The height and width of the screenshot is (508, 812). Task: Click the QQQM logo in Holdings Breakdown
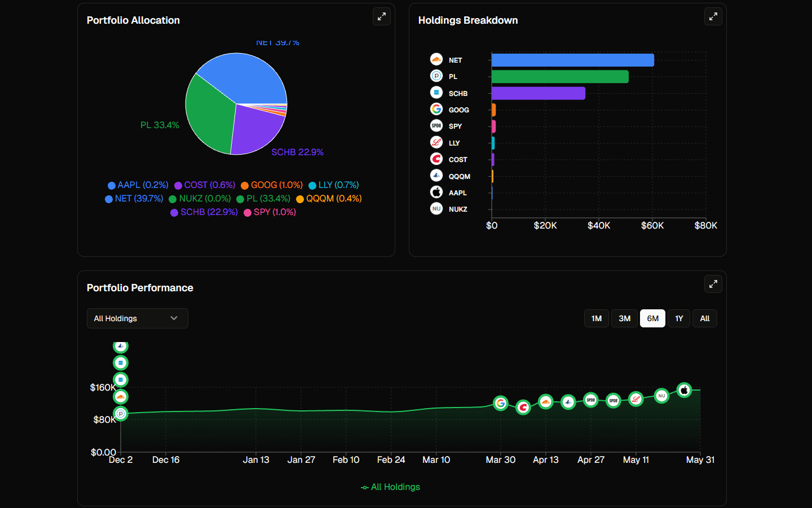point(436,176)
